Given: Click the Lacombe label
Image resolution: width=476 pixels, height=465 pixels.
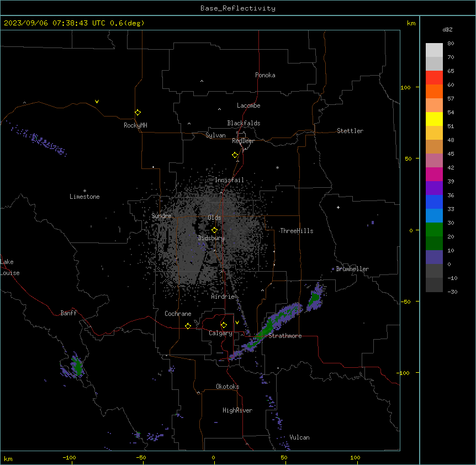Looking at the screenshot, I should (x=248, y=105).
